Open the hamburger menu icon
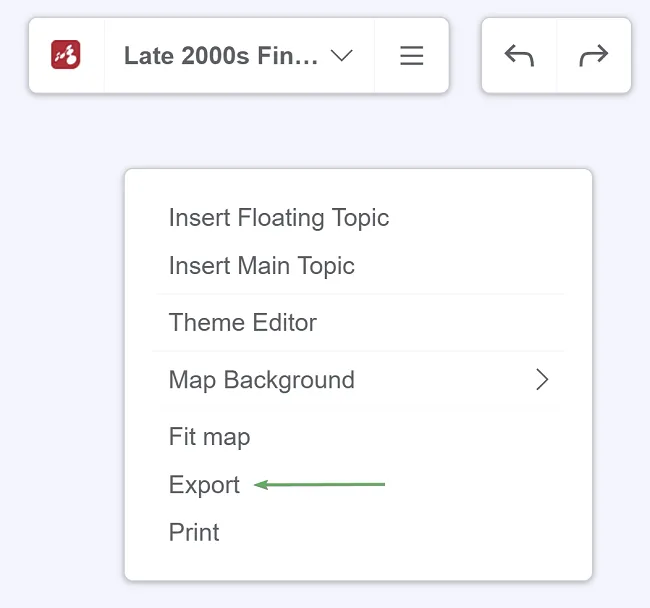Image resolution: width=650 pixels, height=608 pixels. point(412,56)
